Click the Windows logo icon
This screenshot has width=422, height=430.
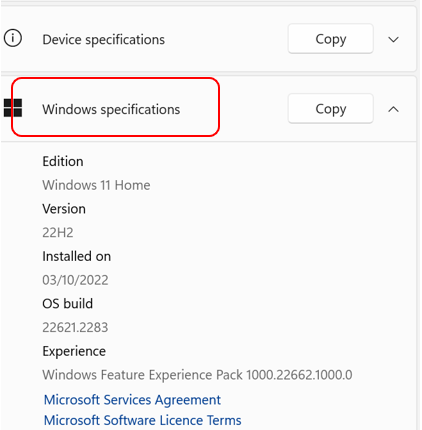pos(13,108)
